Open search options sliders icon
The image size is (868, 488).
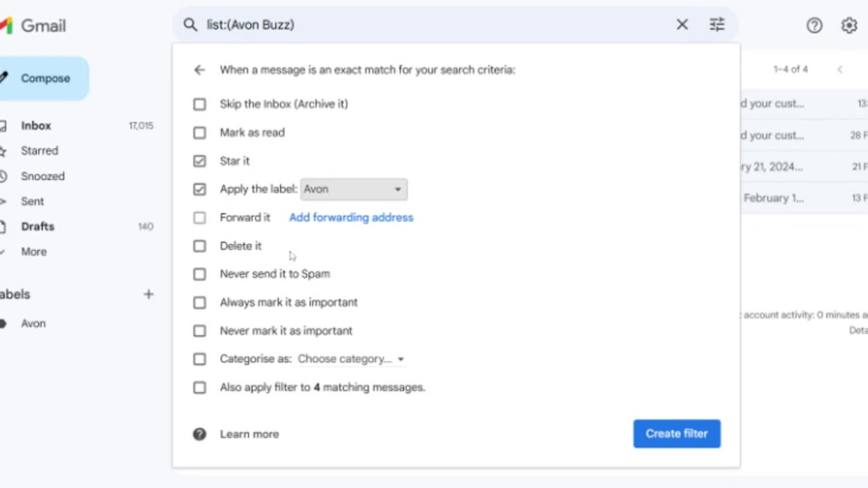(717, 25)
